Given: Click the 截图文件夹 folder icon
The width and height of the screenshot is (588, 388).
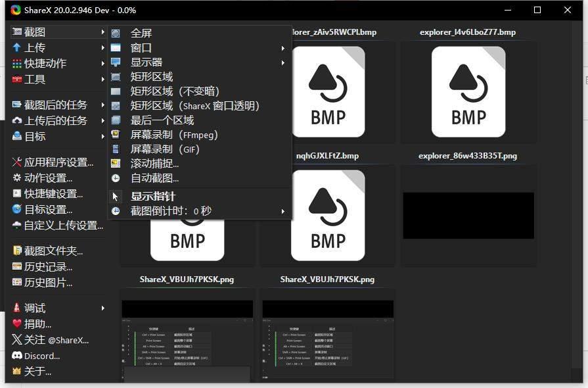Looking at the screenshot, I should pyautogui.click(x=17, y=251).
